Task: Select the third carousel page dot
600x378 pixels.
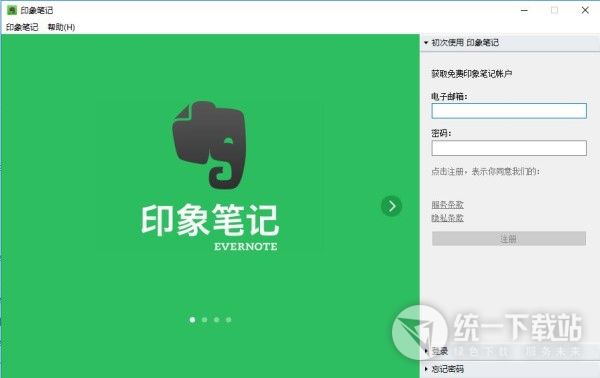Action: pyautogui.click(x=217, y=319)
